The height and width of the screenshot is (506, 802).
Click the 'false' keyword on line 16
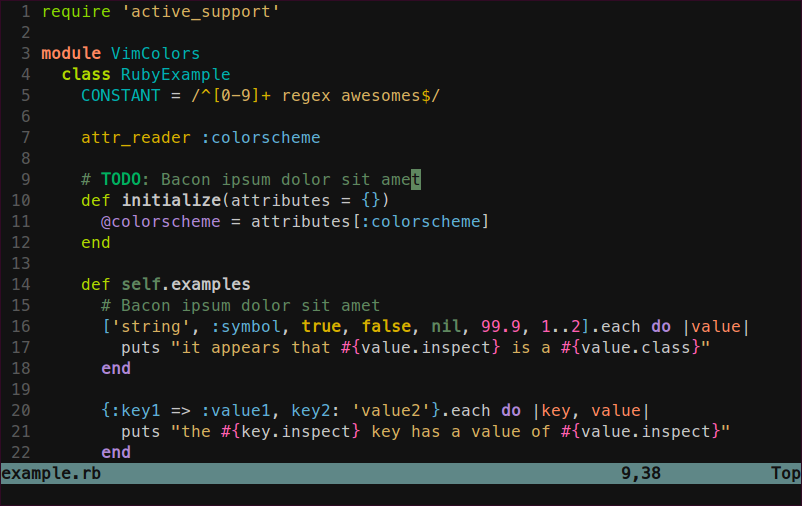click(386, 326)
